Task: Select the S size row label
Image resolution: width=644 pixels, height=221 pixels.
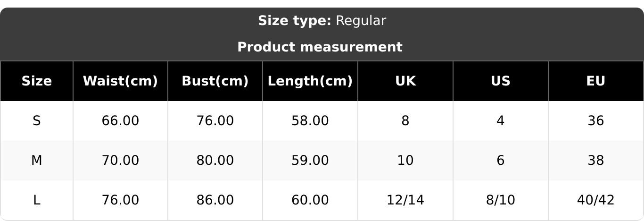Action: point(36,121)
